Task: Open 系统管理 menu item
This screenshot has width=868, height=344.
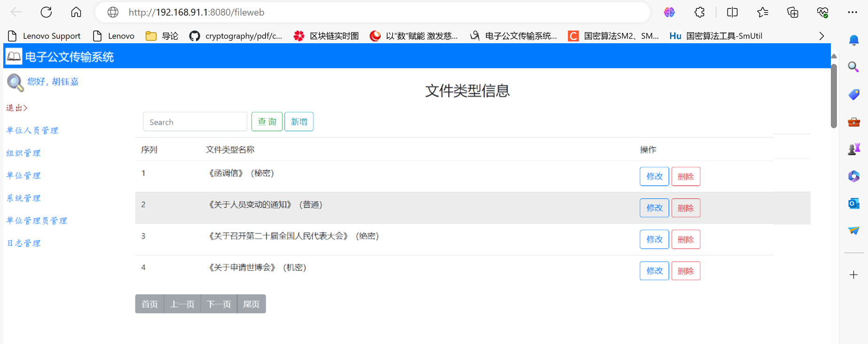Action: tap(24, 198)
